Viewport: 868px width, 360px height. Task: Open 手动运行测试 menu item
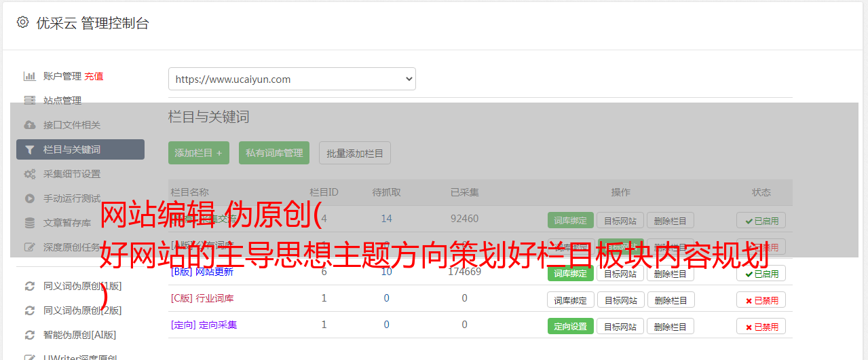72,198
